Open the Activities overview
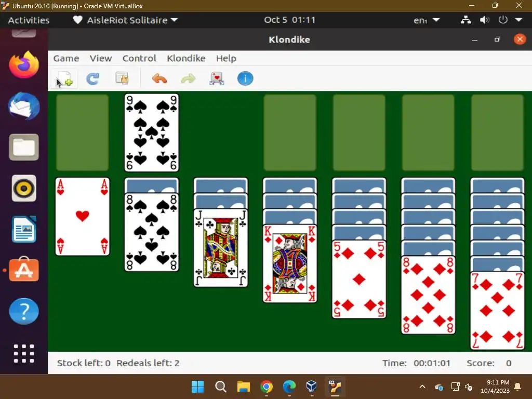This screenshot has height=399, width=532. coord(29,20)
